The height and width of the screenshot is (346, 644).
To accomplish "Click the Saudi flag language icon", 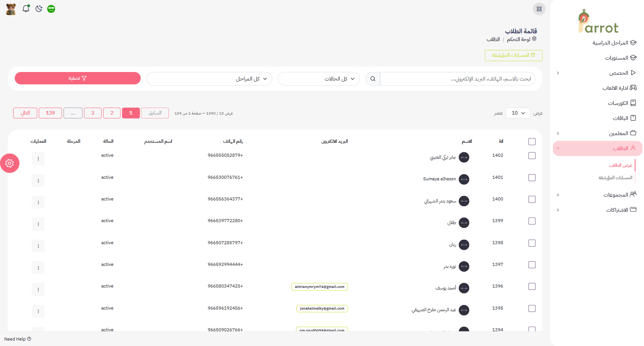I will pyautogui.click(x=51, y=9).
